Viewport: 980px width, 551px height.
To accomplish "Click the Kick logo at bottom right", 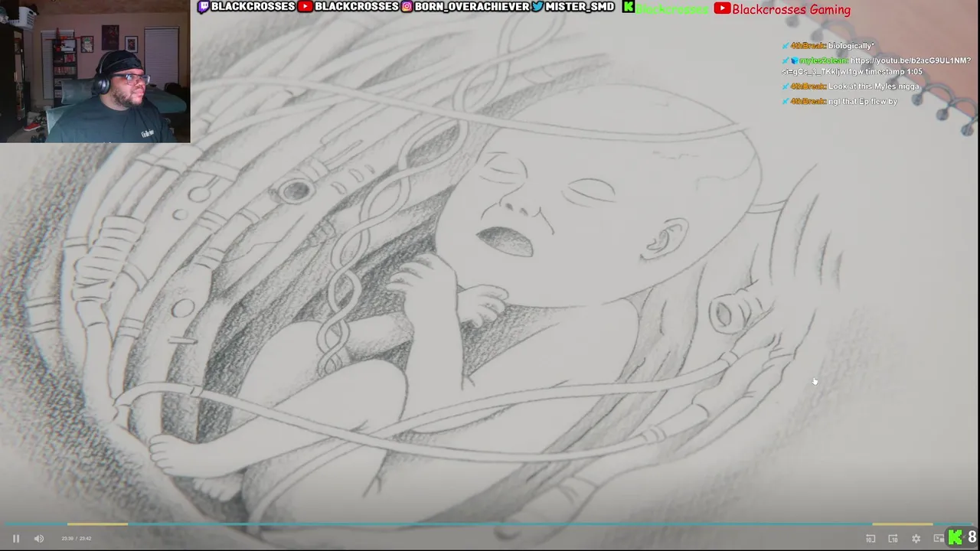I will pos(955,537).
